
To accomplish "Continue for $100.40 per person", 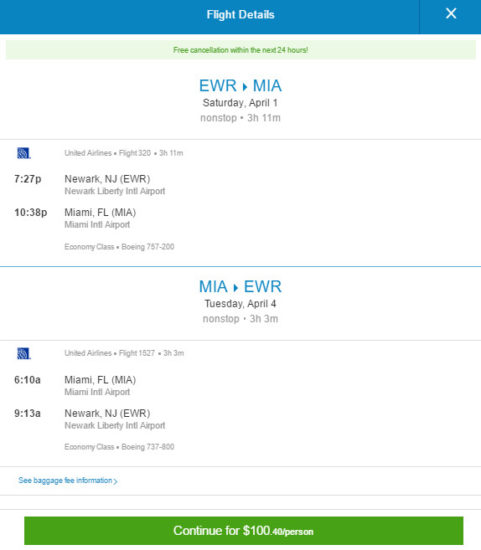I will (243, 531).
